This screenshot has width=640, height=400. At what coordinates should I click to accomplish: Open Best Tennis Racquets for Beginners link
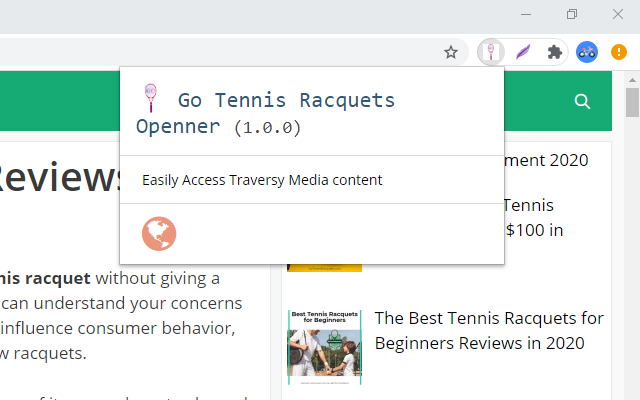[x=489, y=330]
